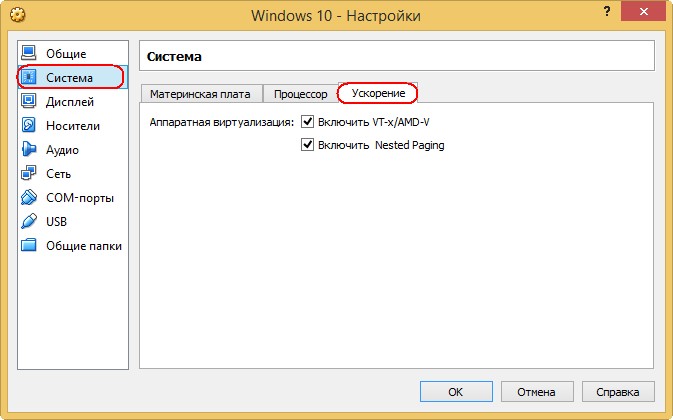Viewport: 673px width, 420px height.
Task: Go to the Дисплей settings label
Action: point(70,102)
